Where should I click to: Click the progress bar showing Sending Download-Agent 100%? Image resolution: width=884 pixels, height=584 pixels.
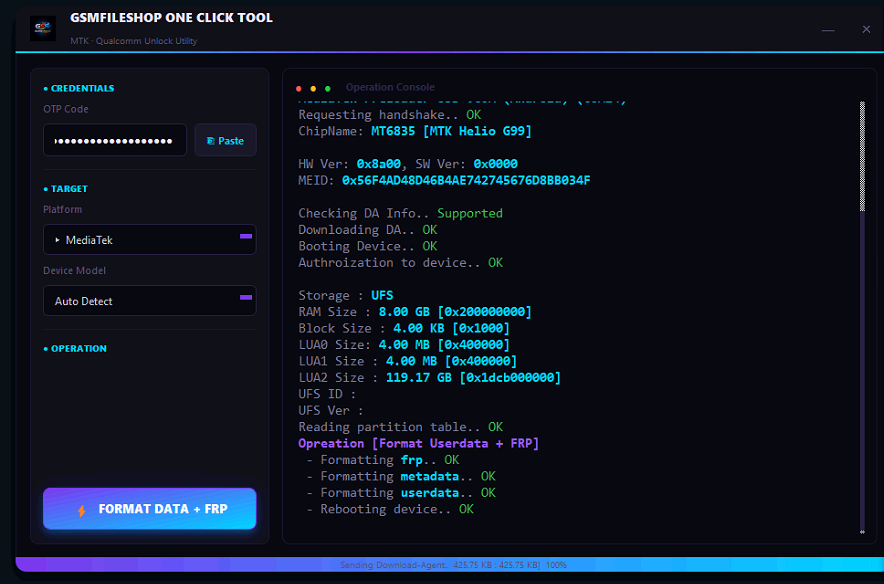450,564
